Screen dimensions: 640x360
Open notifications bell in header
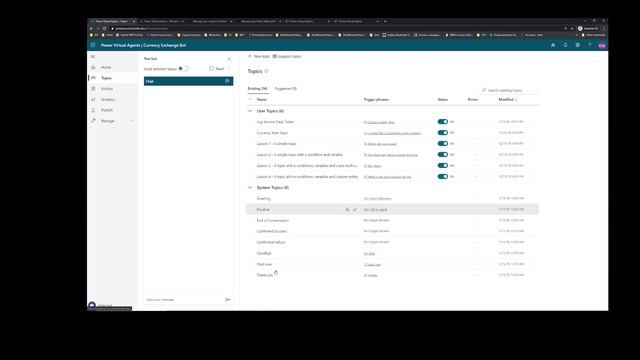point(565,45)
